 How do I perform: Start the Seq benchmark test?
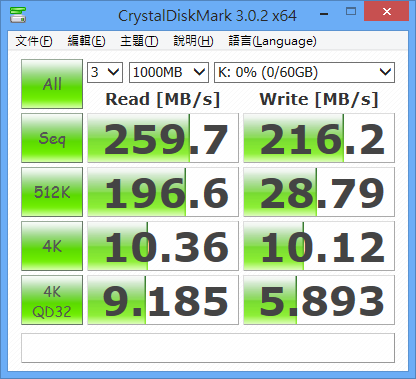52,138
